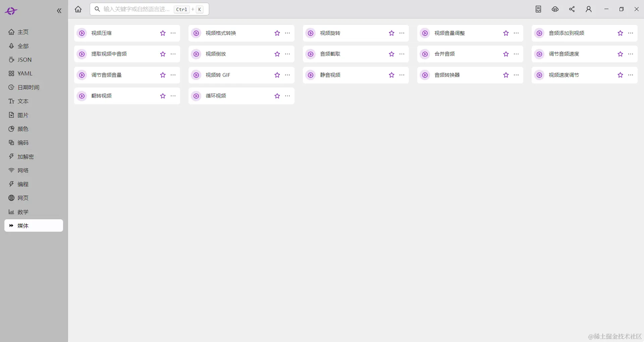Select the 媒体 category
Image resolution: width=644 pixels, height=342 pixels.
point(34,226)
